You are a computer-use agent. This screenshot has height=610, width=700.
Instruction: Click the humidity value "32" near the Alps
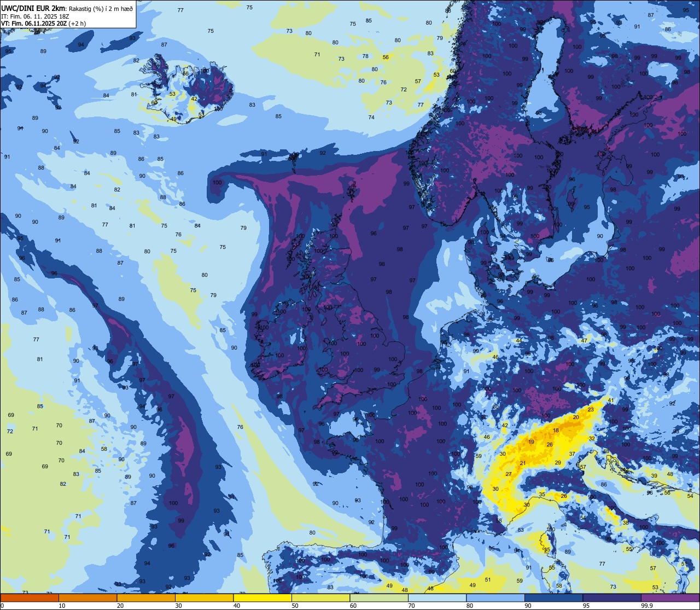coord(592,439)
